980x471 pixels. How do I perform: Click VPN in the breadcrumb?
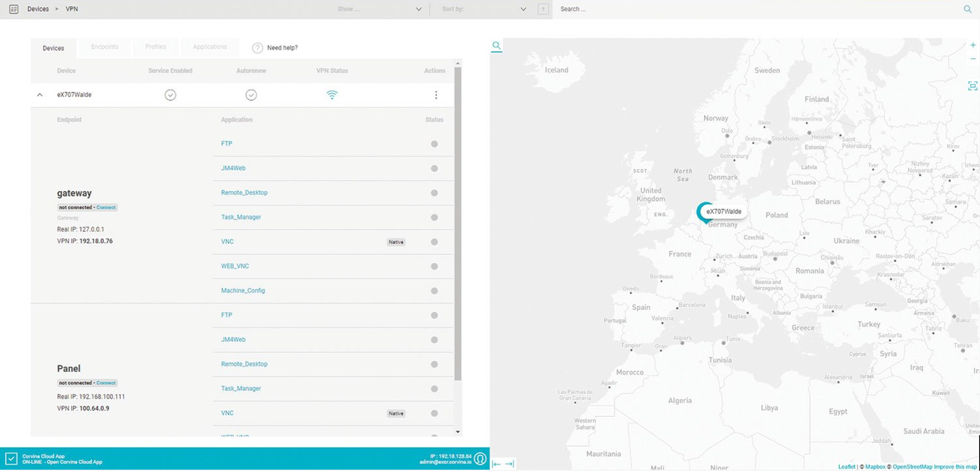coord(72,9)
